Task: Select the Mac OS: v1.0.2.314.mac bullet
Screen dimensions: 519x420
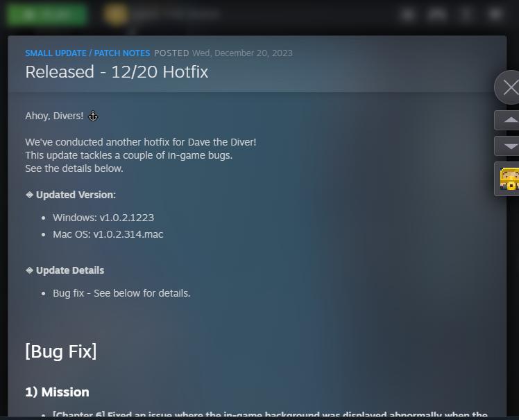Action: pyautogui.click(x=108, y=234)
